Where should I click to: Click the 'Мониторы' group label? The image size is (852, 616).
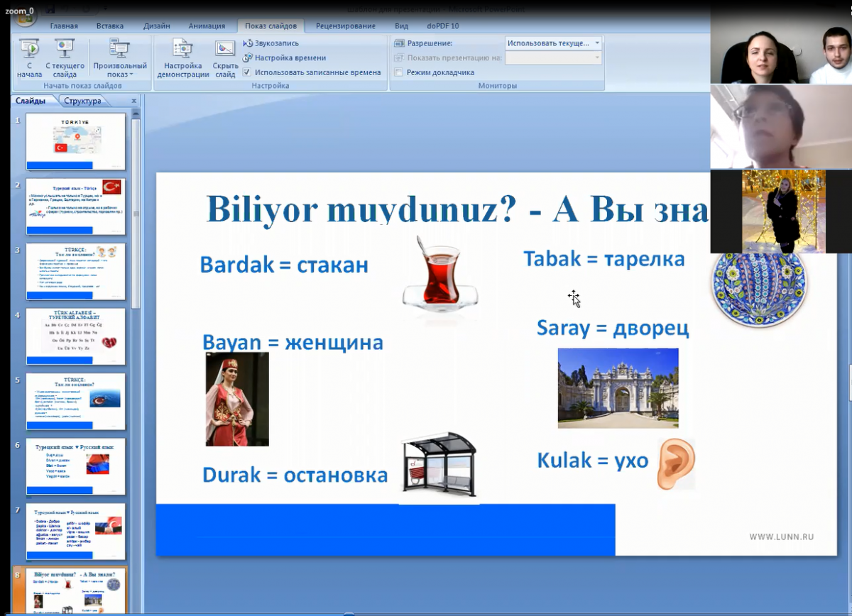(x=497, y=86)
